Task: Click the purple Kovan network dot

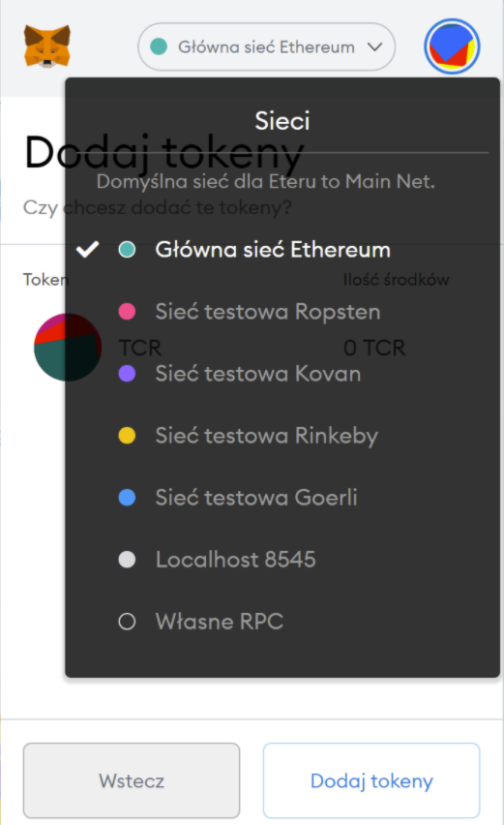Action: (127, 374)
